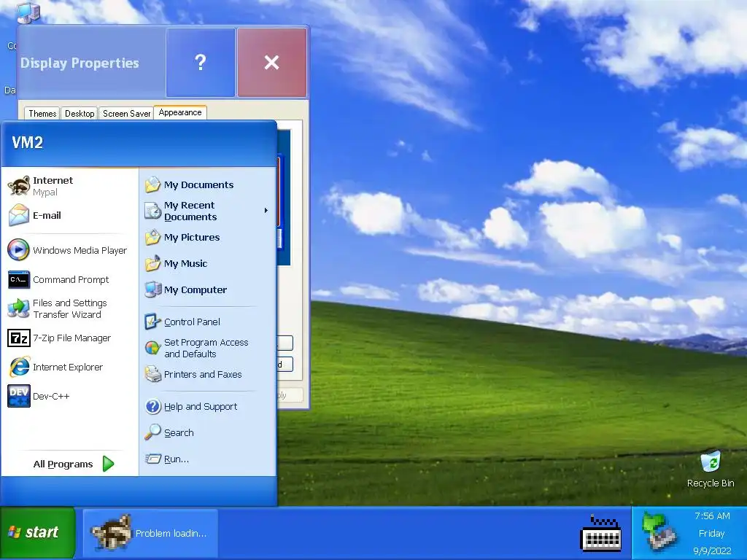Open Search from Start menu
The width and height of the screenshot is (747, 560).
pyautogui.click(x=207, y=433)
